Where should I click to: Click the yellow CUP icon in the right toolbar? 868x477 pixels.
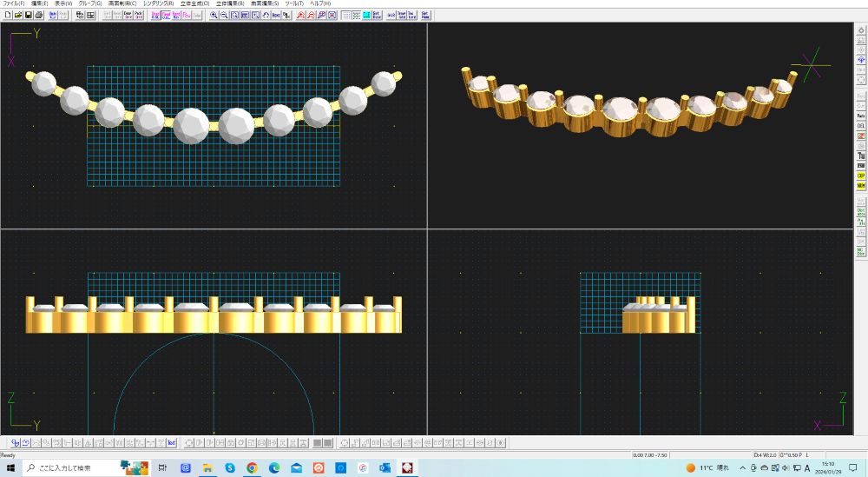pyautogui.click(x=861, y=176)
